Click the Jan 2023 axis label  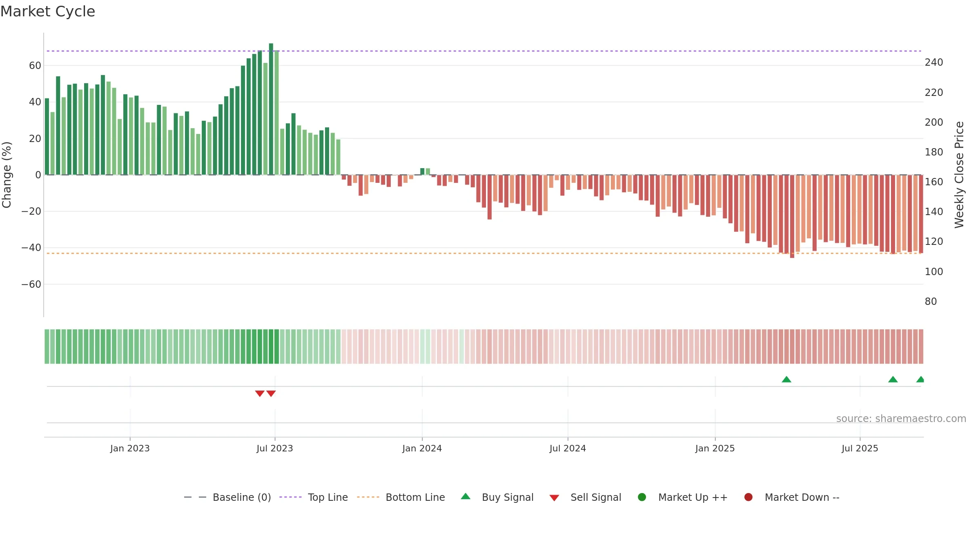click(x=130, y=448)
